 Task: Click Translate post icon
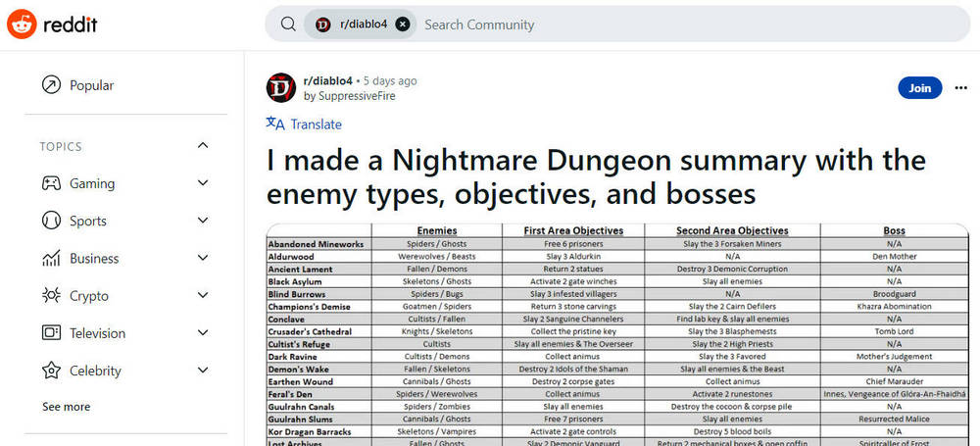click(x=275, y=124)
